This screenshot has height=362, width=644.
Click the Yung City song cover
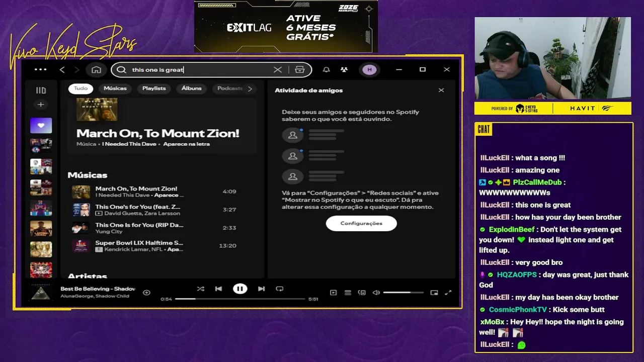(81, 228)
